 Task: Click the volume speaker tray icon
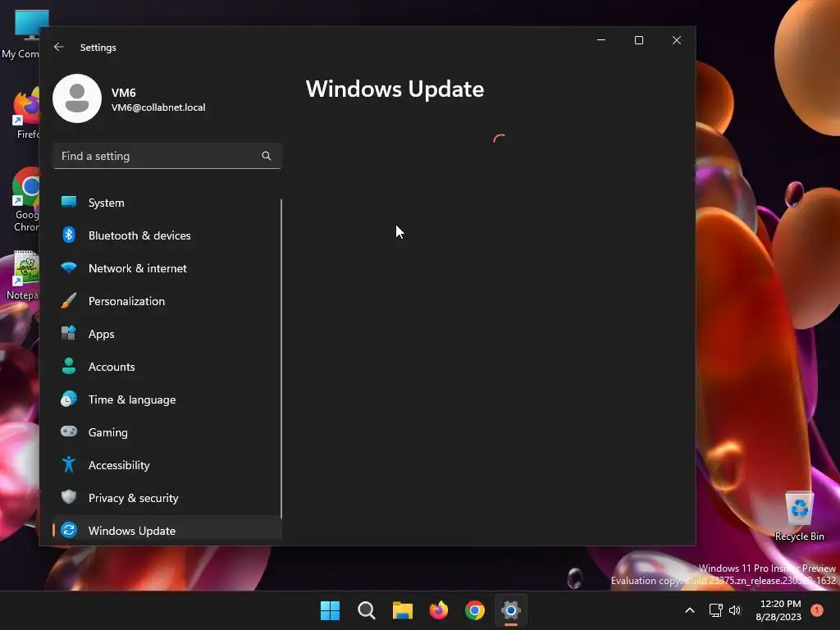735,610
